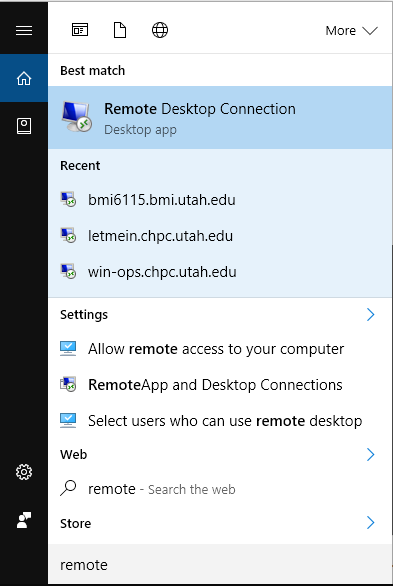Image resolution: width=393 pixels, height=586 pixels.
Task: Filter results by Web globe icon
Action: 160,30
